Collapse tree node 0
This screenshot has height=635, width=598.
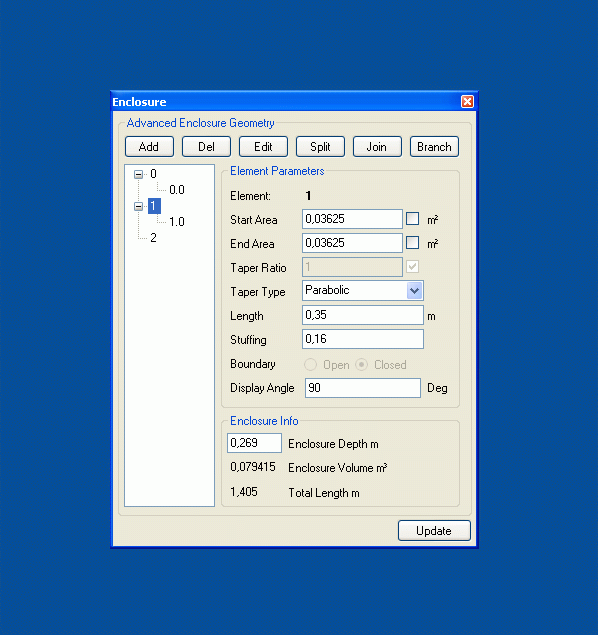(x=138, y=175)
